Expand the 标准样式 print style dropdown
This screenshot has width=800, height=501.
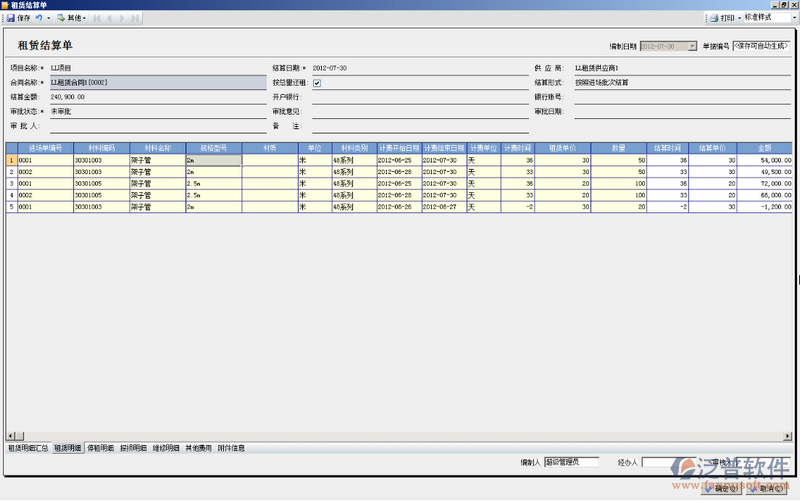click(793, 18)
